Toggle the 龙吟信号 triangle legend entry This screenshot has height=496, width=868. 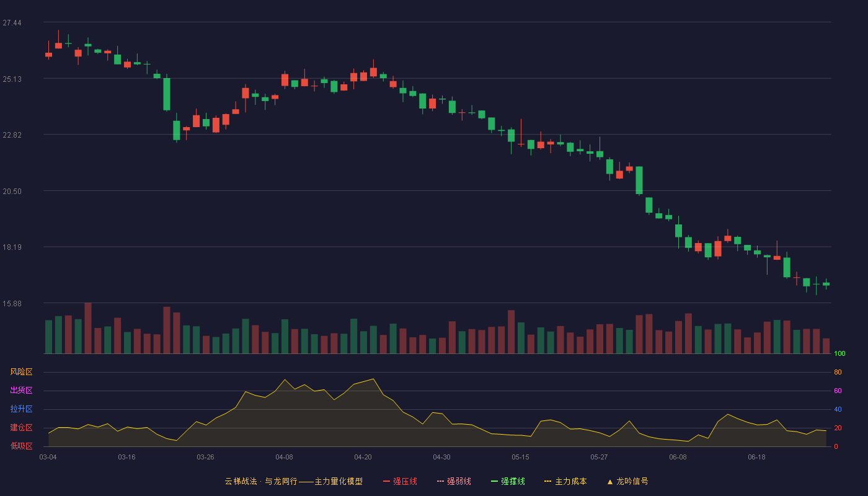tap(627, 481)
